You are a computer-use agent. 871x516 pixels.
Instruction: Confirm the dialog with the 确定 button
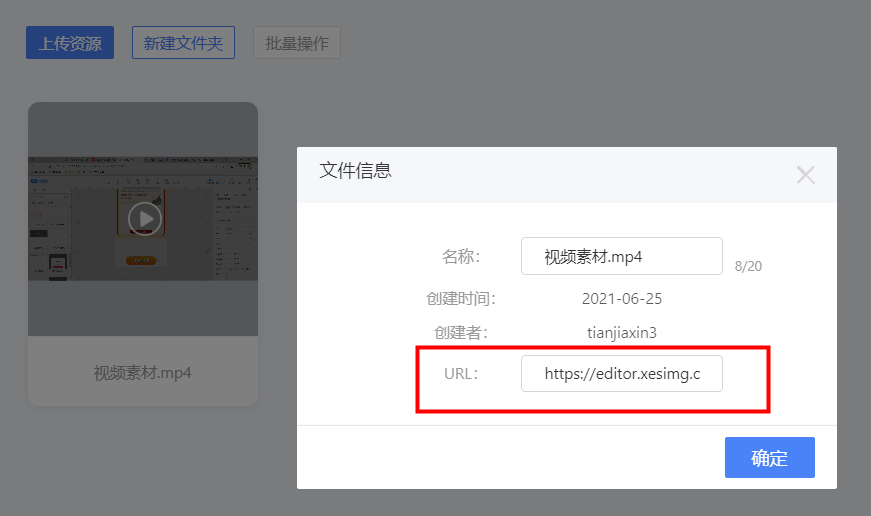point(769,458)
